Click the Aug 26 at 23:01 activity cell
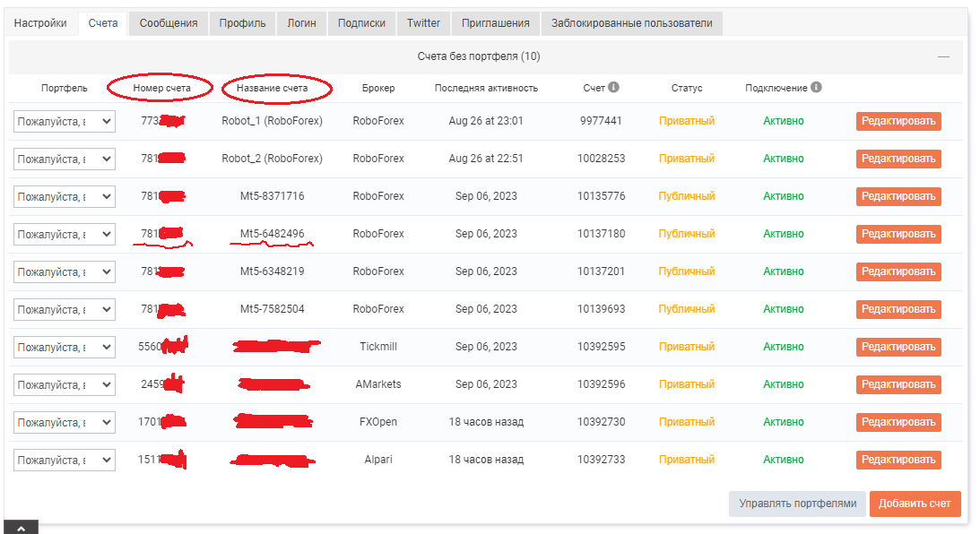This screenshot has height=534, width=980. (486, 121)
